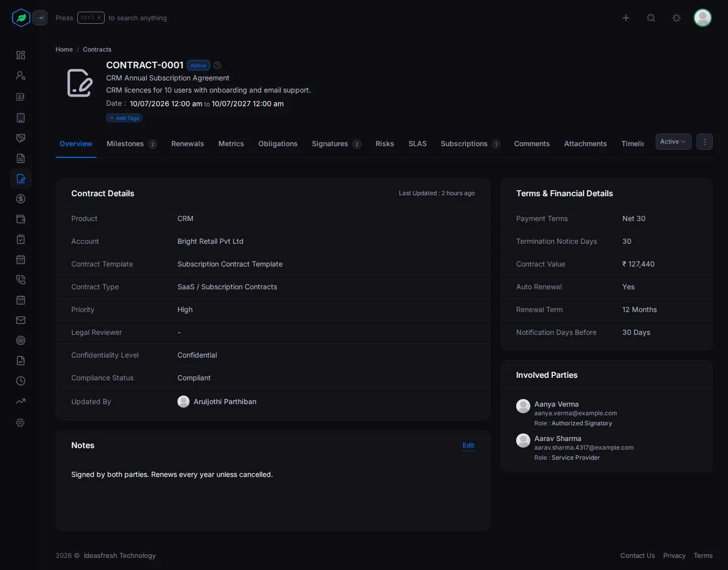This screenshot has width=728, height=570.
Task: Open the phone calls sidebar icon
Action: 21,280
